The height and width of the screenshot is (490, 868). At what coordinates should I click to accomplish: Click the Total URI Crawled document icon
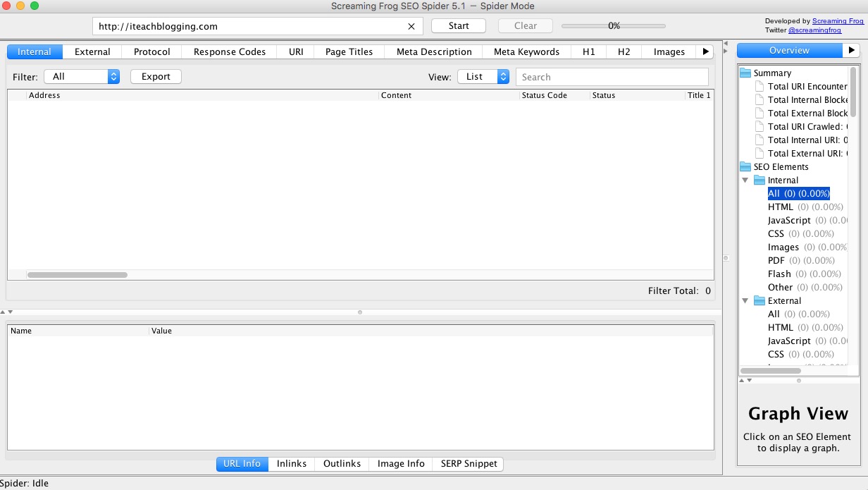[759, 127]
